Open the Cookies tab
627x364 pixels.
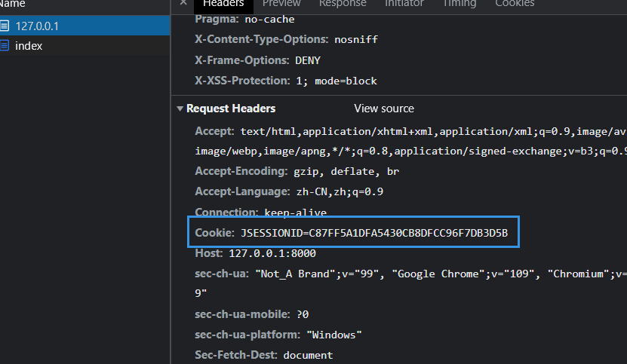point(515,4)
